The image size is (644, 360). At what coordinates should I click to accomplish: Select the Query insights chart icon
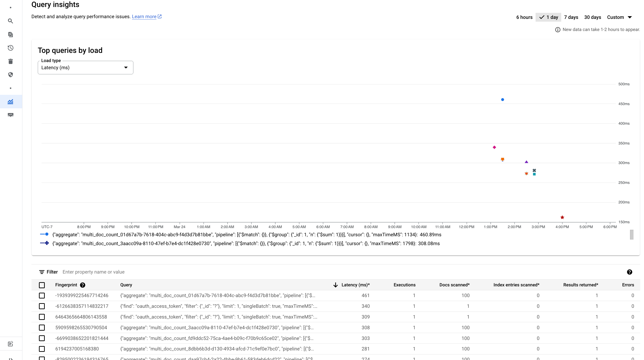click(x=10, y=101)
